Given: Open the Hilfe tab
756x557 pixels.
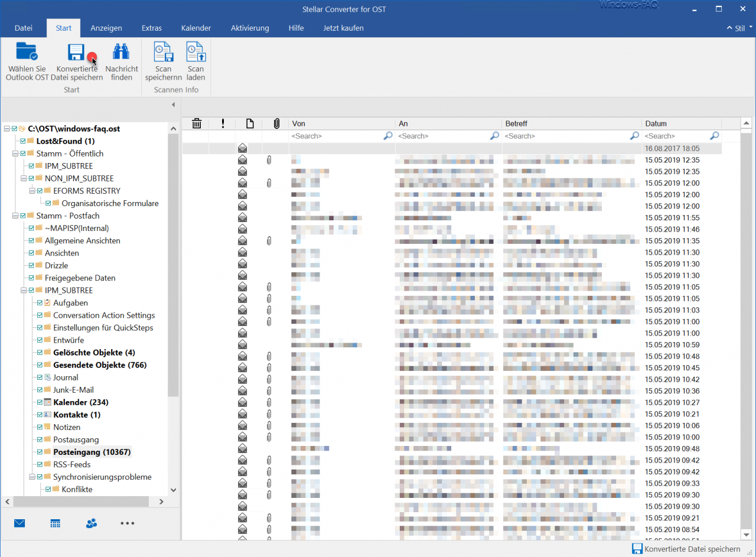Looking at the screenshot, I should [296, 28].
